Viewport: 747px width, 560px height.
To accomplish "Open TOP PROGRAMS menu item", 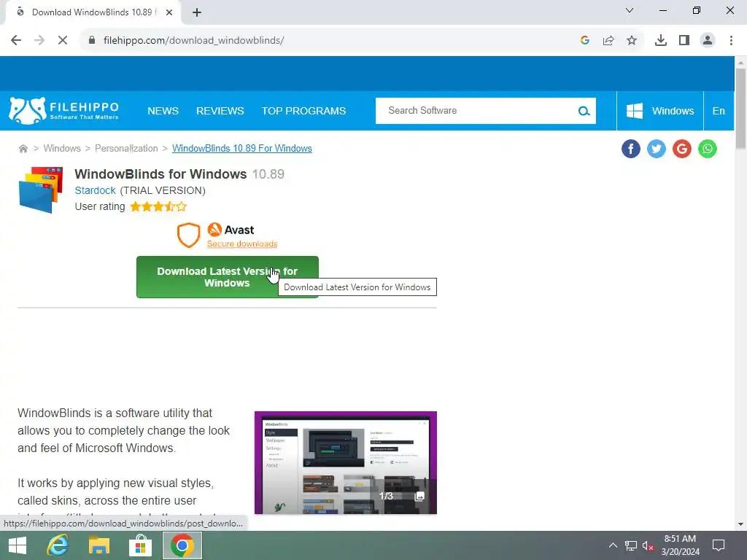I will (303, 111).
